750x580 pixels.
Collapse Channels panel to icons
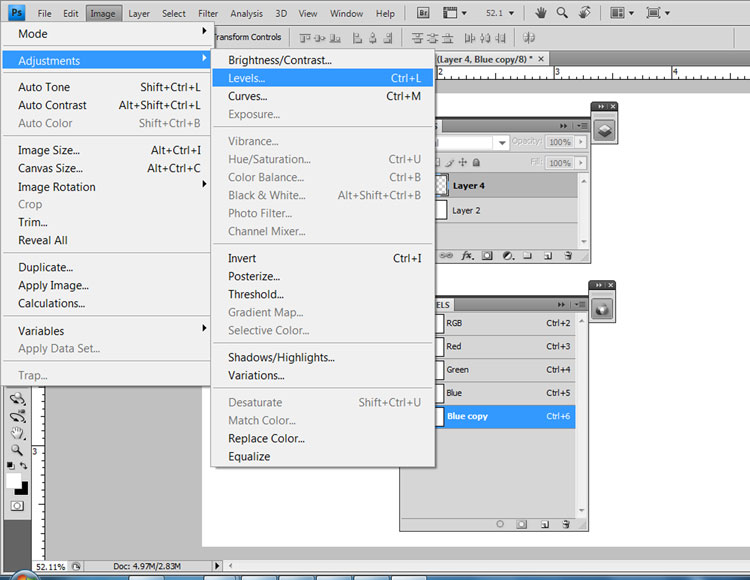(x=561, y=305)
